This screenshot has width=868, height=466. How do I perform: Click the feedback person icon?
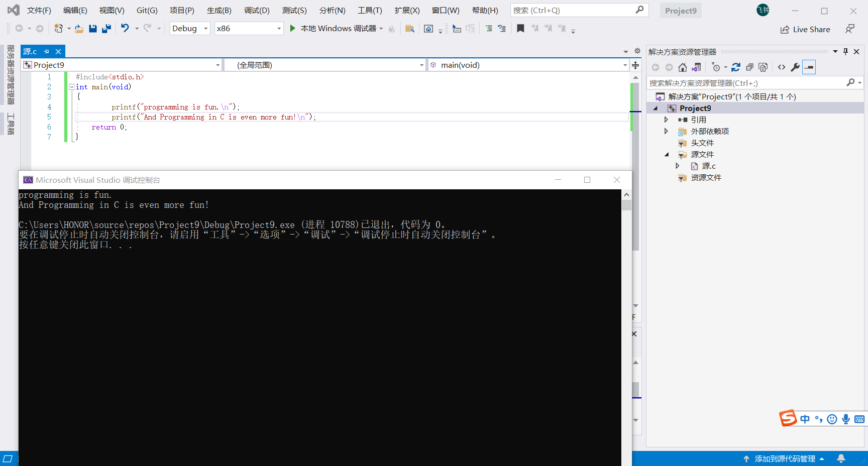point(849,29)
